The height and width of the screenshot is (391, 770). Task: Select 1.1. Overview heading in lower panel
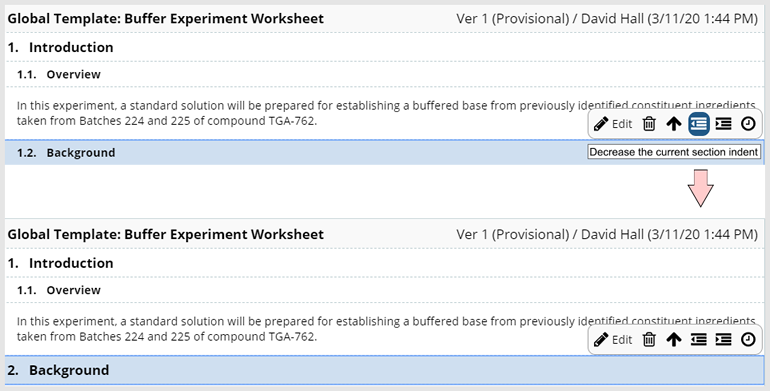point(58,290)
